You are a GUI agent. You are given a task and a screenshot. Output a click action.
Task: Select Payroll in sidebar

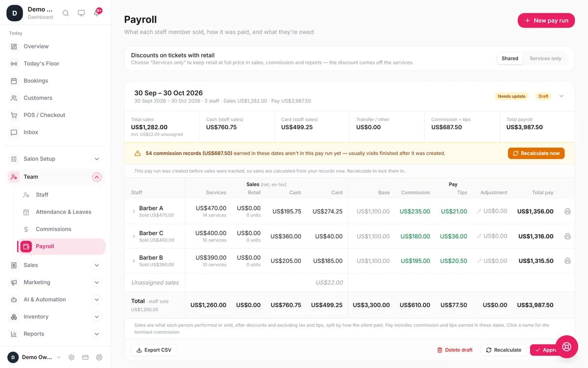(x=61, y=246)
